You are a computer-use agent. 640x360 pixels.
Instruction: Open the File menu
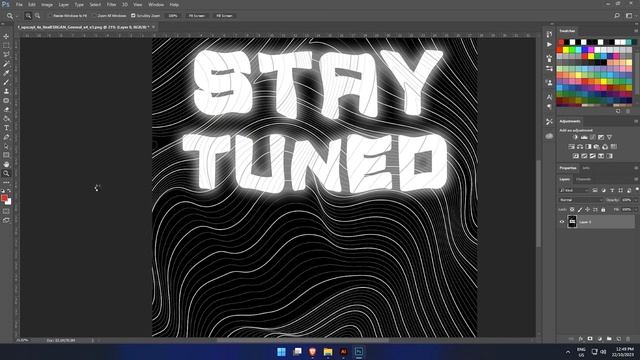pyautogui.click(x=19, y=4)
